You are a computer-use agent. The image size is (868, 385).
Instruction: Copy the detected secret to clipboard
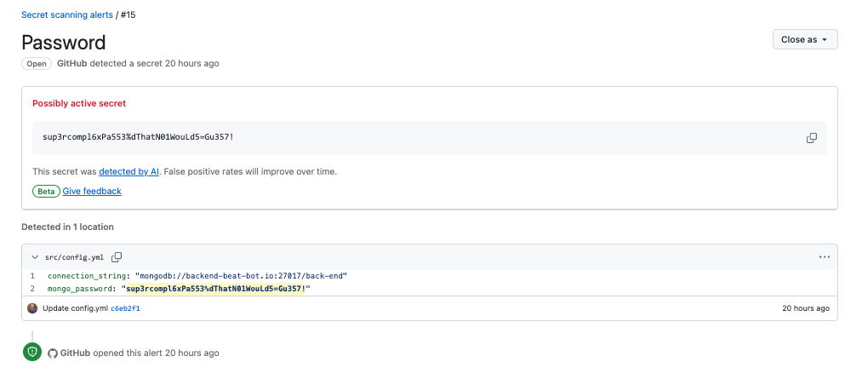[x=811, y=138]
